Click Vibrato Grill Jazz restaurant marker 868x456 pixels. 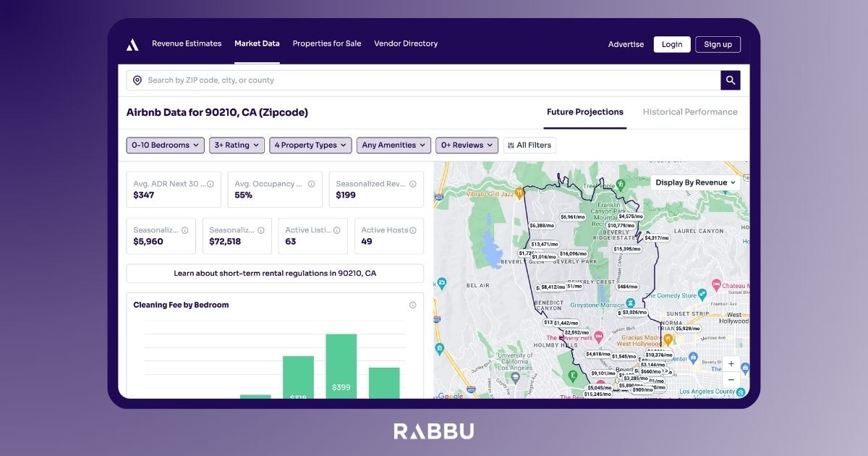click(x=520, y=194)
